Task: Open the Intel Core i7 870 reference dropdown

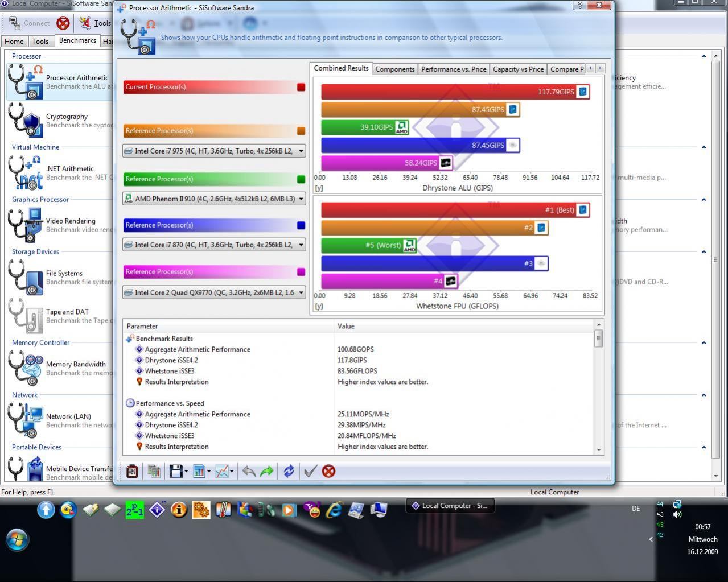Action: (214, 245)
